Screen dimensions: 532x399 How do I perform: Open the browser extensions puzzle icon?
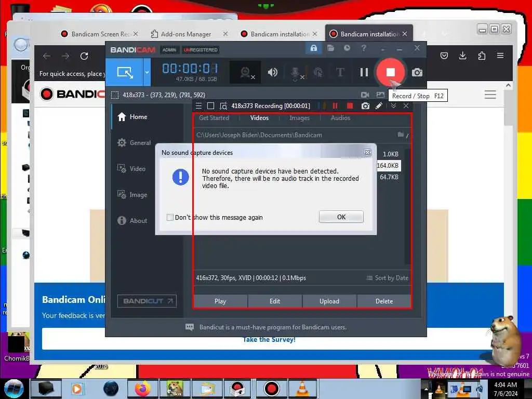482,56
